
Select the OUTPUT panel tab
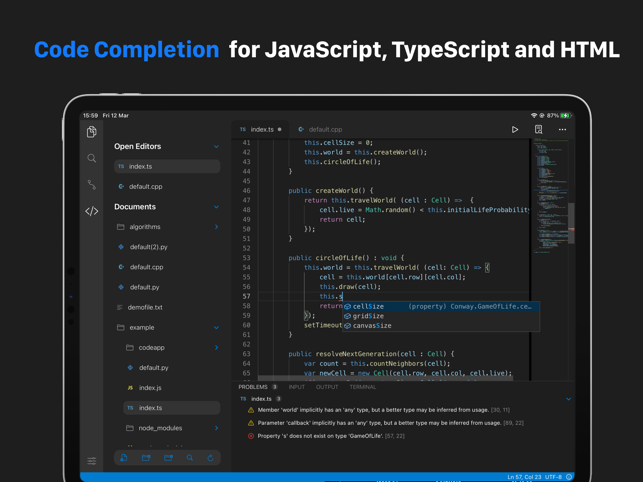click(x=327, y=387)
